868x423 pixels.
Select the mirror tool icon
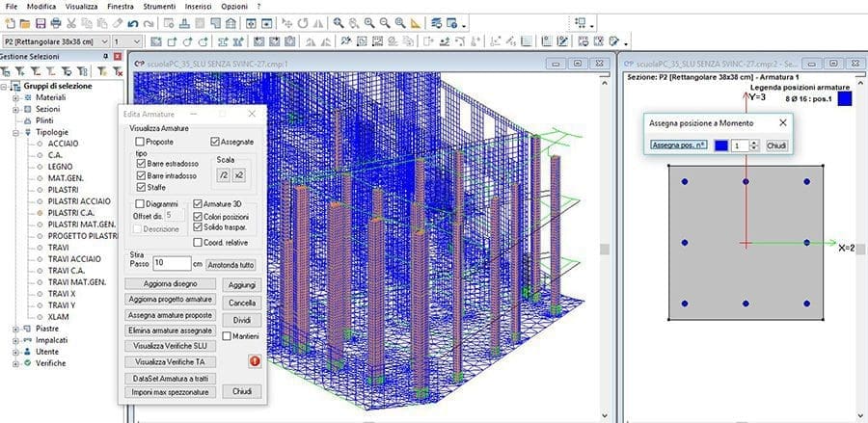pyautogui.click(x=317, y=23)
